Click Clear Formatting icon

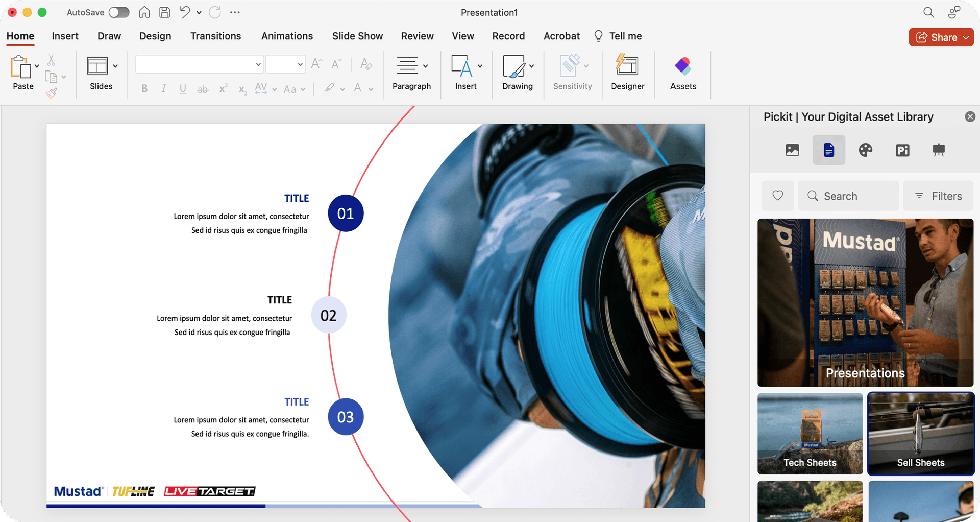(366, 64)
